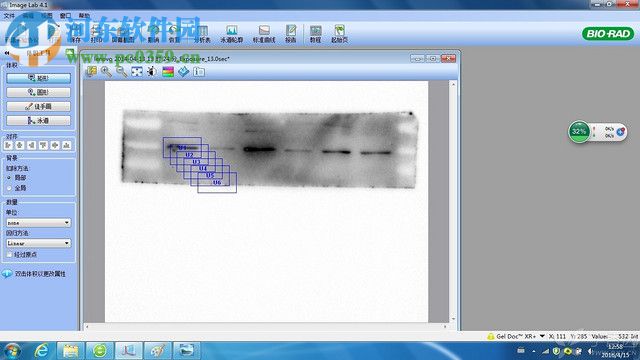The width and height of the screenshot is (640, 360).
Task: Launch Internet Explorer from the taskbar
Action: click(x=41, y=351)
